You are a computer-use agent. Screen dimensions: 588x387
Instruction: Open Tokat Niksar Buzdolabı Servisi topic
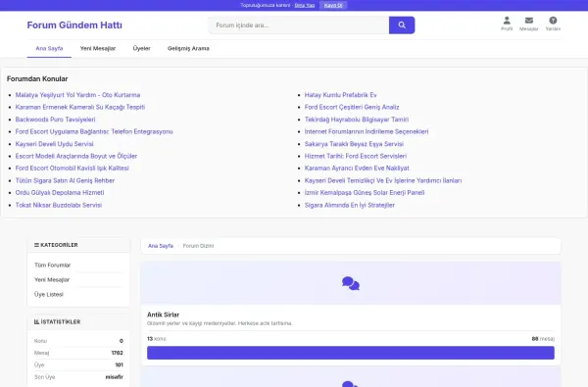59,205
